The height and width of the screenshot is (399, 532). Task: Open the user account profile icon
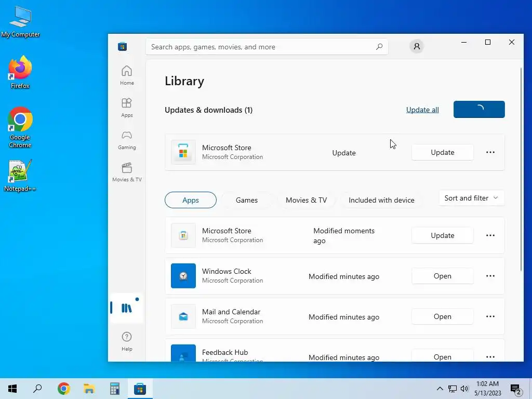click(417, 46)
